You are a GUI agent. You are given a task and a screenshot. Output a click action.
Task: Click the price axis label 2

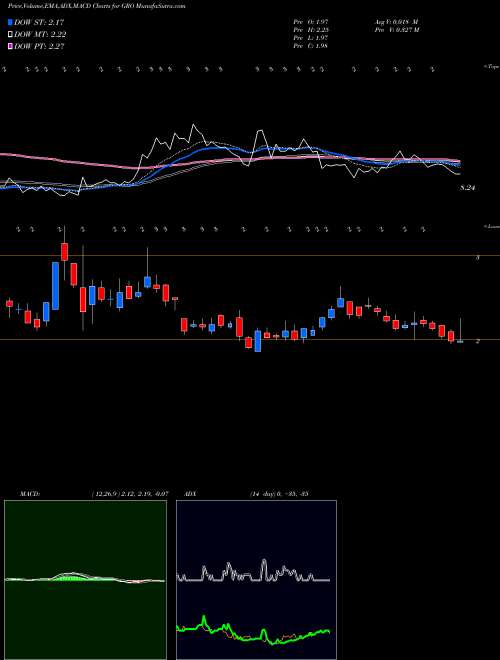tap(478, 341)
